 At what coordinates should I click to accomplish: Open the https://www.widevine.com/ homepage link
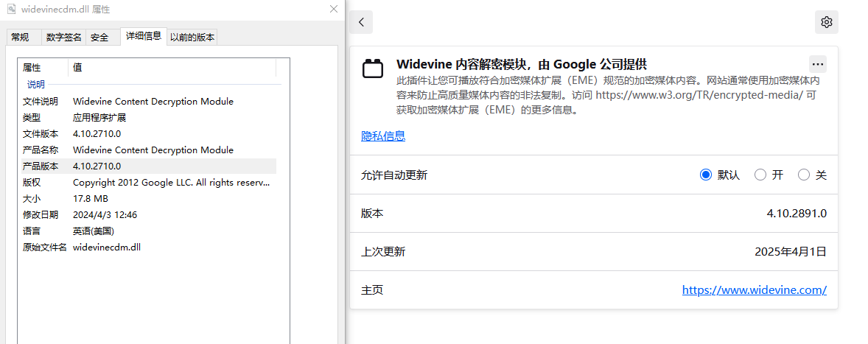(x=754, y=289)
